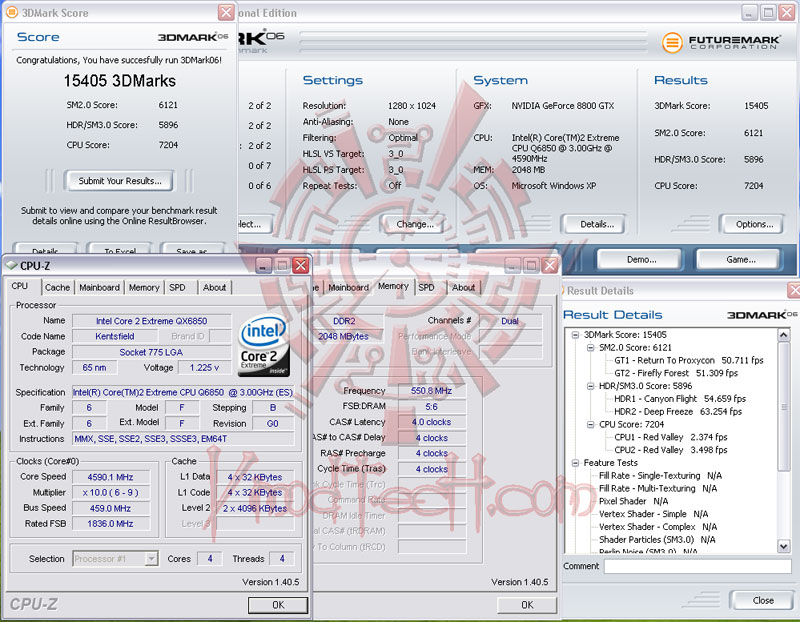This screenshot has width=800, height=622.
Task: Select Vertex Shader - Simple row
Action: coord(653,514)
